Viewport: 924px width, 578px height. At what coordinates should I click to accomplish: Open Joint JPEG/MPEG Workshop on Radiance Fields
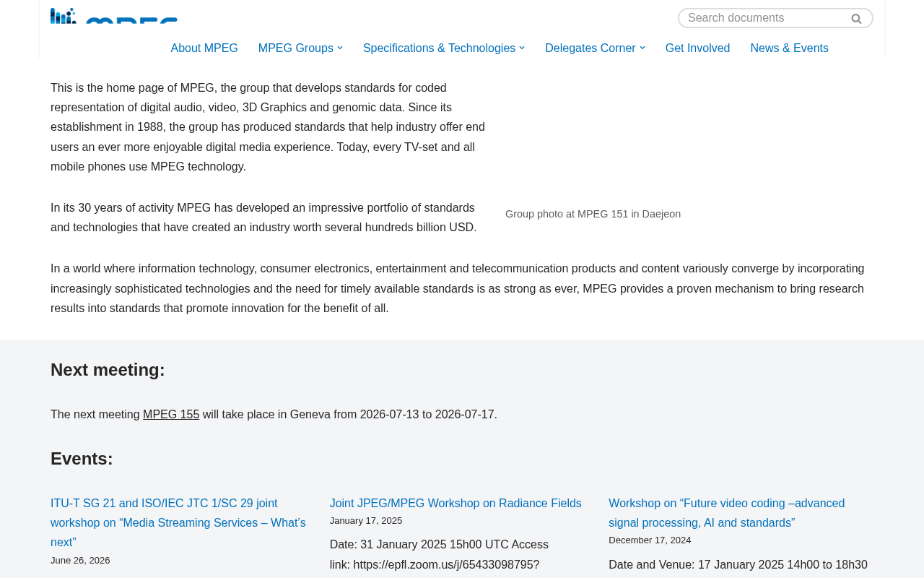pos(456,504)
